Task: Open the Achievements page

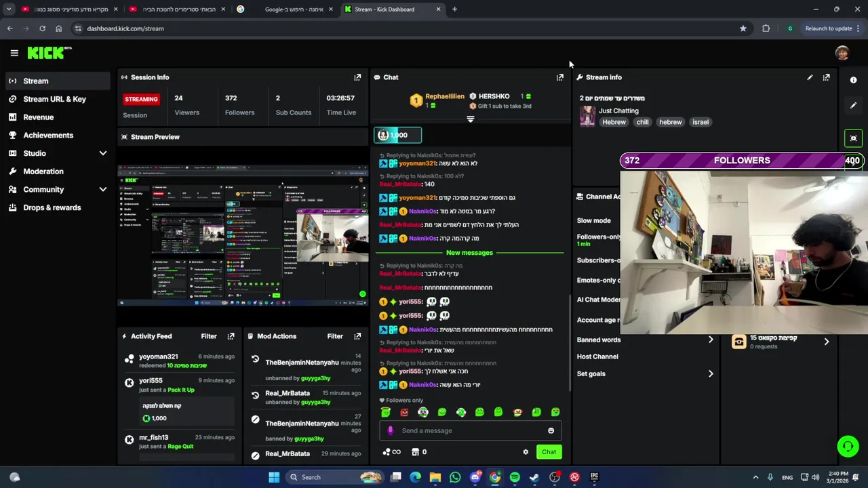Action: [58, 136]
